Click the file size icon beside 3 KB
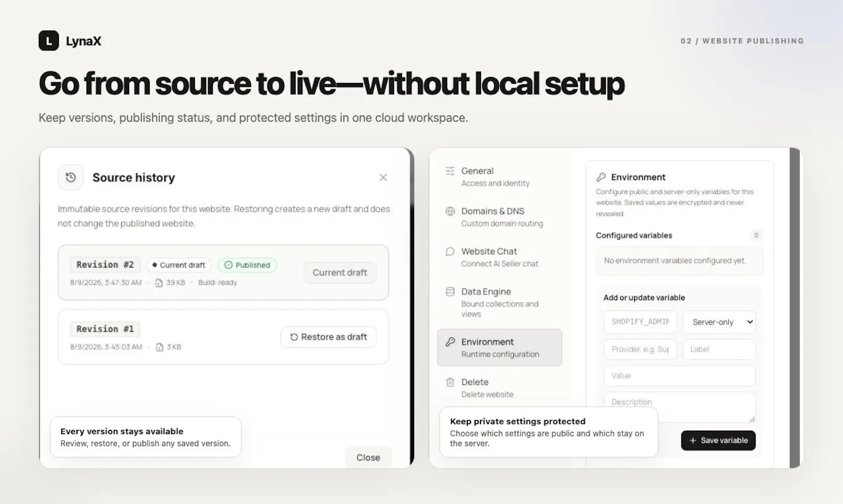This screenshot has width=843, height=504. click(x=159, y=347)
